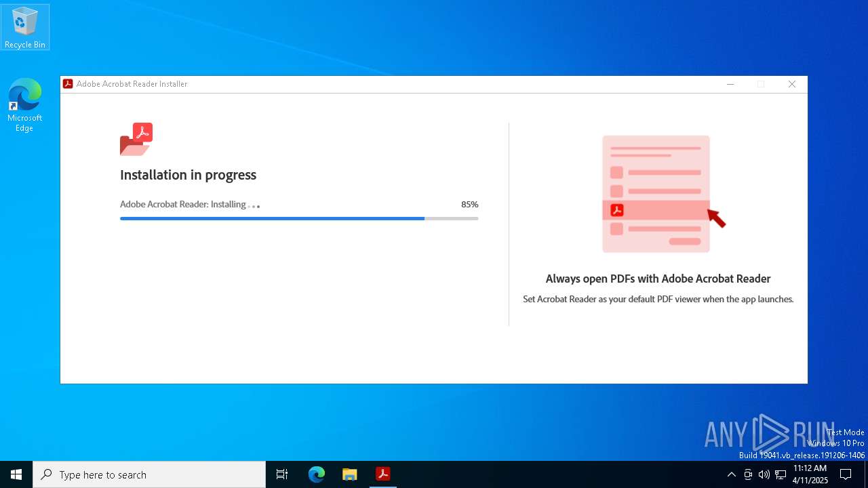Click the Acrobat folder logo above Installation in progress

pos(136,139)
